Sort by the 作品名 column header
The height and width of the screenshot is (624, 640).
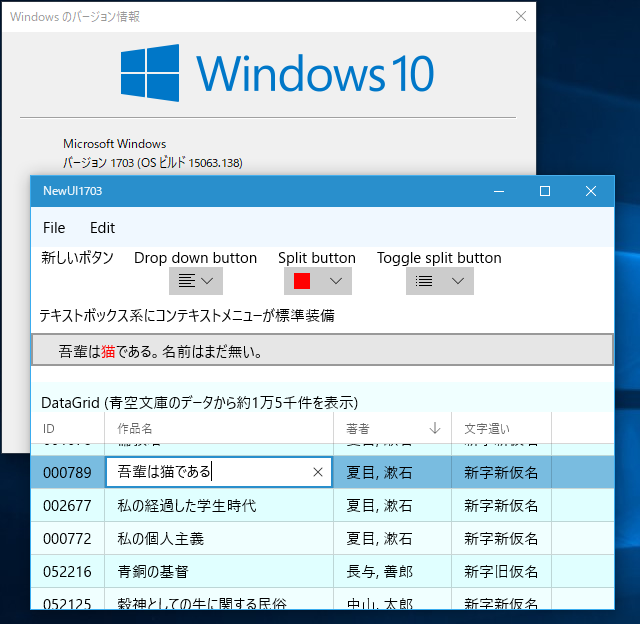tap(219, 429)
